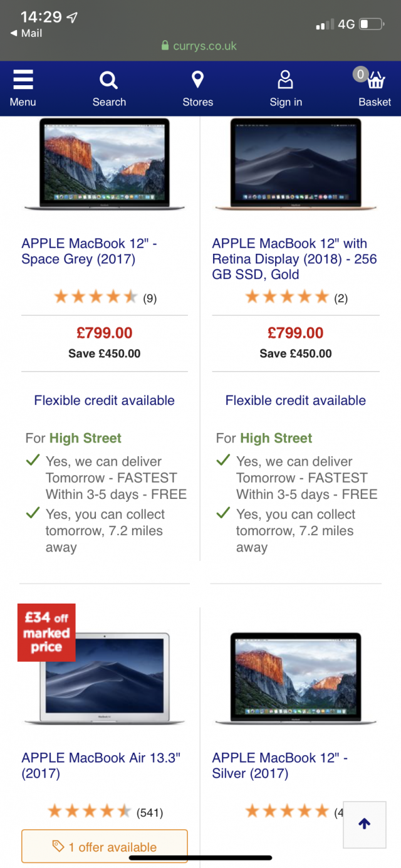Open APPLE MacBook 12" Space Grey (2017) link
401x868 pixels.
(x=89, y=251)
